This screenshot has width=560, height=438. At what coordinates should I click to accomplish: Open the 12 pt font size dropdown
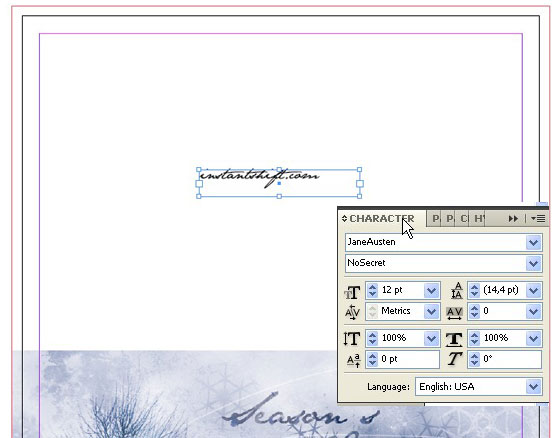(x=431, y=290)
